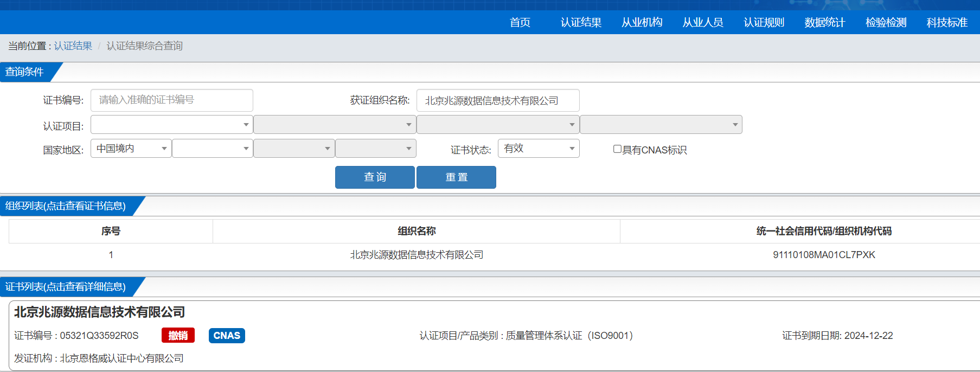Screen dimensions: 980x372
Task: Click issuing body 北京恩格威认证中心有限公司
Action: coord(121,358)
